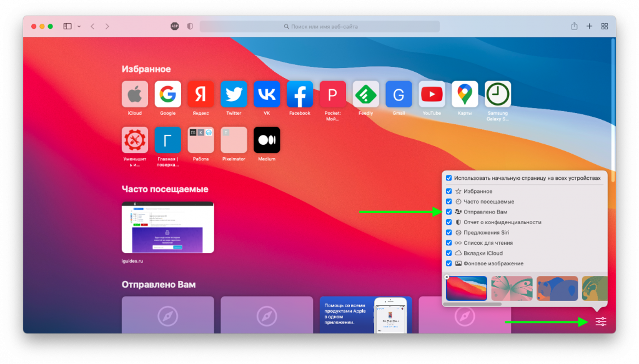Click the search or website address field
639x364 pixels.
[x=320, y=26]
